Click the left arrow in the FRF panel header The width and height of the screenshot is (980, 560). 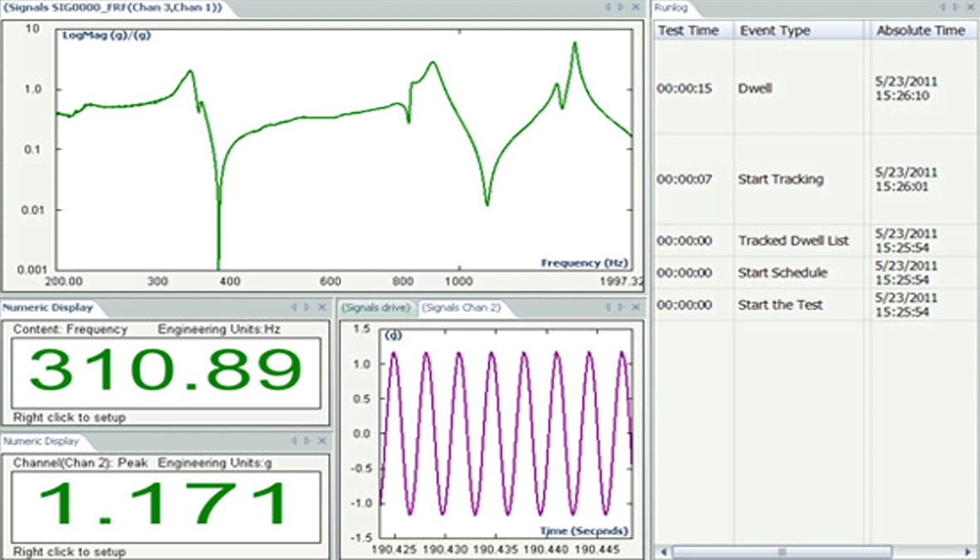608,7
